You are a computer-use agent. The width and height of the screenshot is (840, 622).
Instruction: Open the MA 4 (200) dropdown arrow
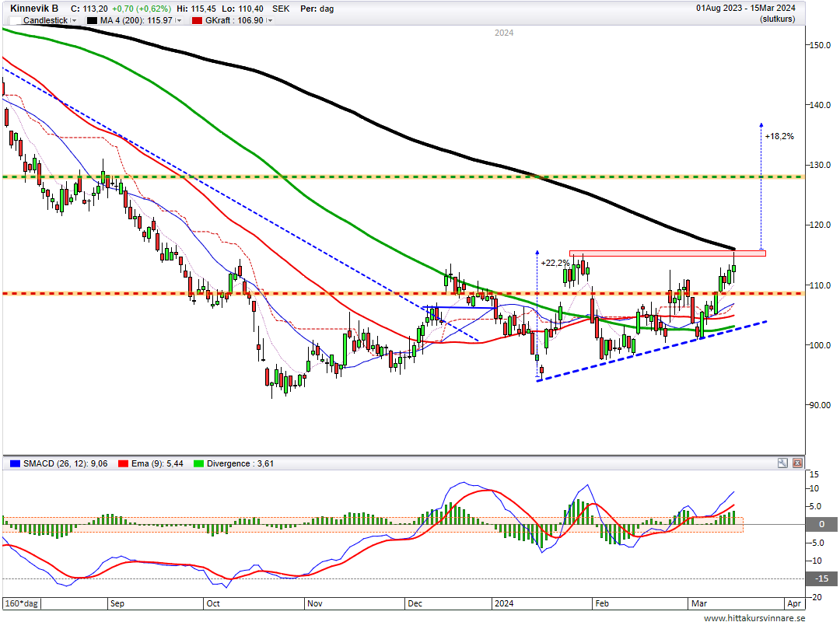point(179,20)
